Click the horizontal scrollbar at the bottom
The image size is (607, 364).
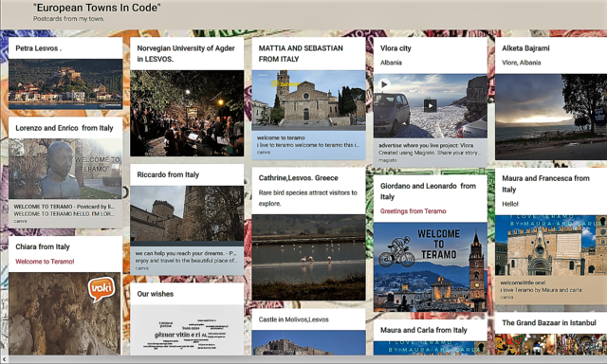pos(303,360)
